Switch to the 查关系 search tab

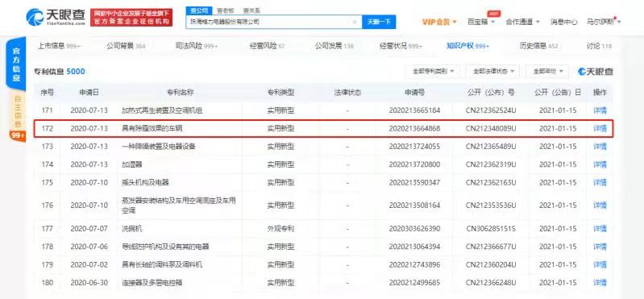pyautogui.click(x=251, y=10)
